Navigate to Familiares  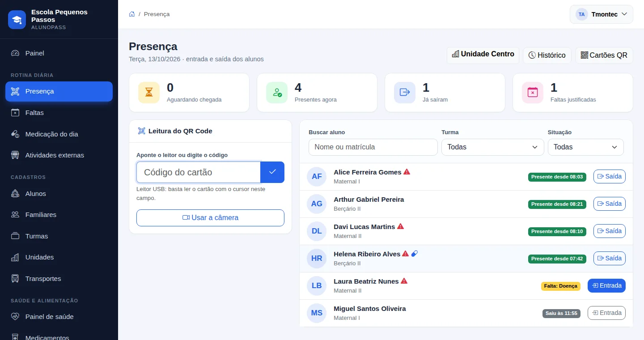[x=59, y=215]
